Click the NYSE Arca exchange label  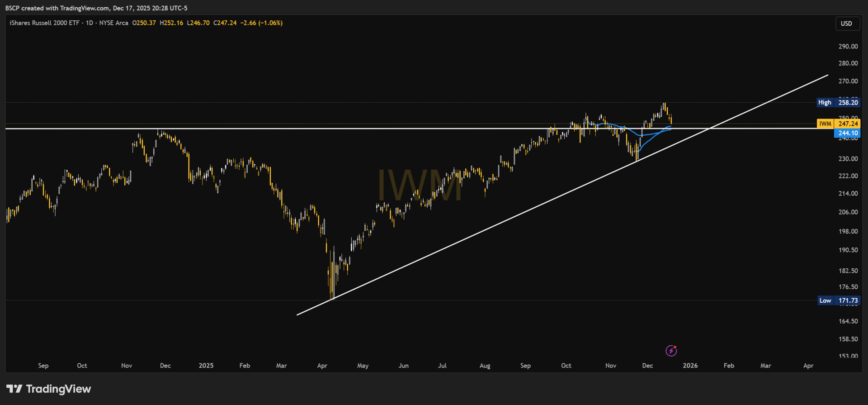(x=114, y=23)
